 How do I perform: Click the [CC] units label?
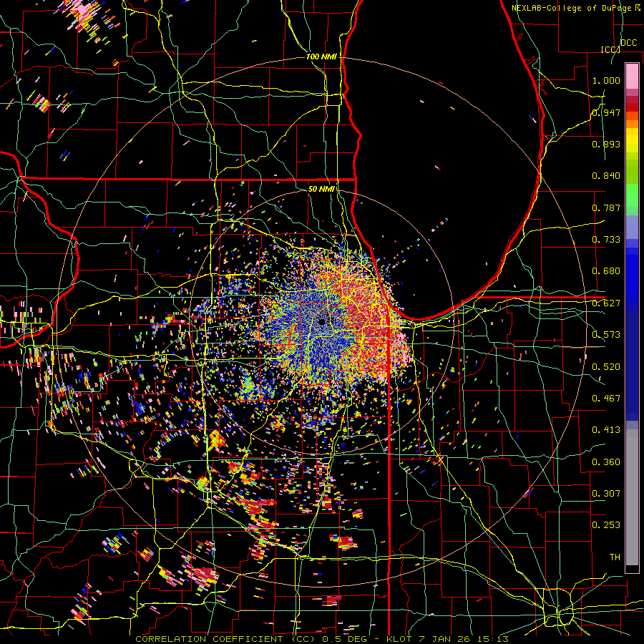611,49
